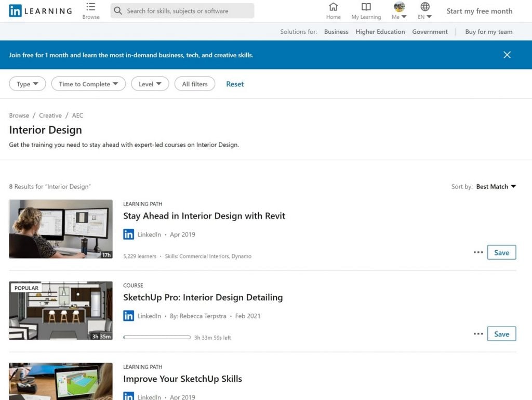
Task: Expand Time to Complete filter
Action: (x=88, y=84)
